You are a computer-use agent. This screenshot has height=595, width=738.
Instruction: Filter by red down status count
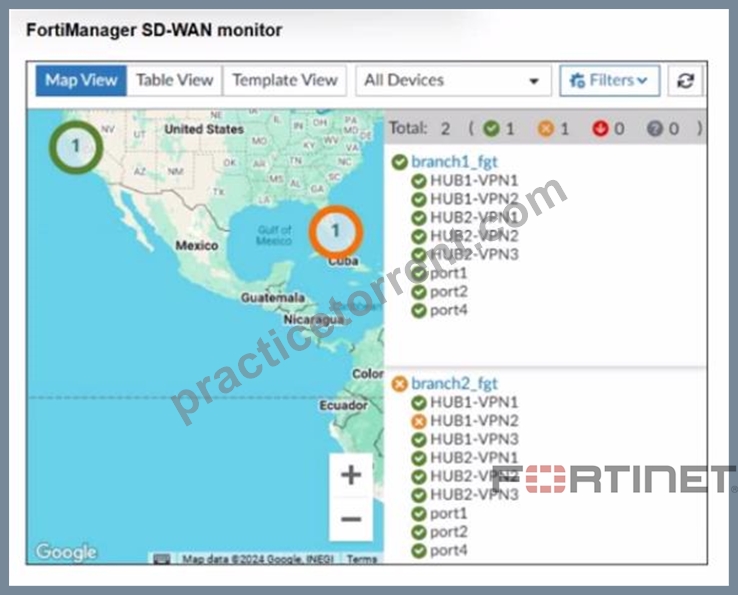tap(608, 129)
